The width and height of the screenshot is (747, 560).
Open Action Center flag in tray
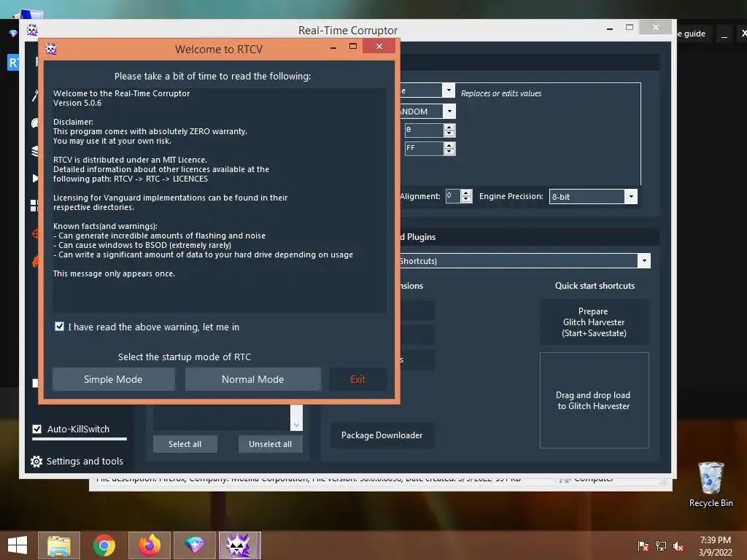(x=643, y=546)
